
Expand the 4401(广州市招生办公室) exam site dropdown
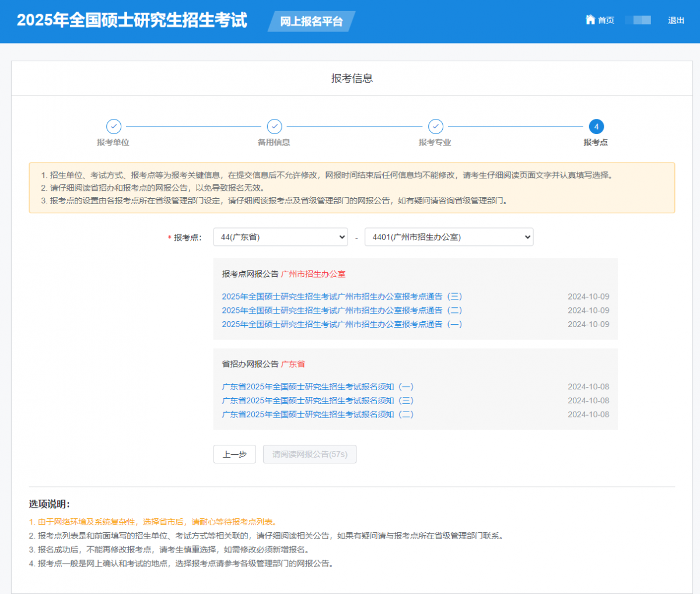(449, 237)
